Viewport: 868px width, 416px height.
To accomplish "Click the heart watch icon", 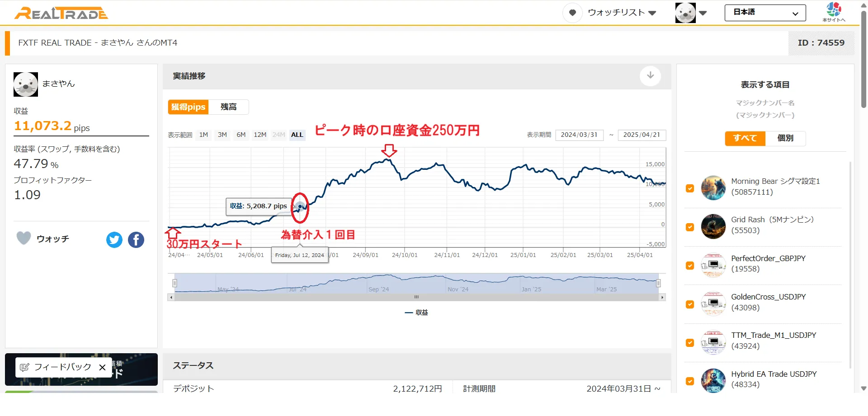I will pos(24,238).
